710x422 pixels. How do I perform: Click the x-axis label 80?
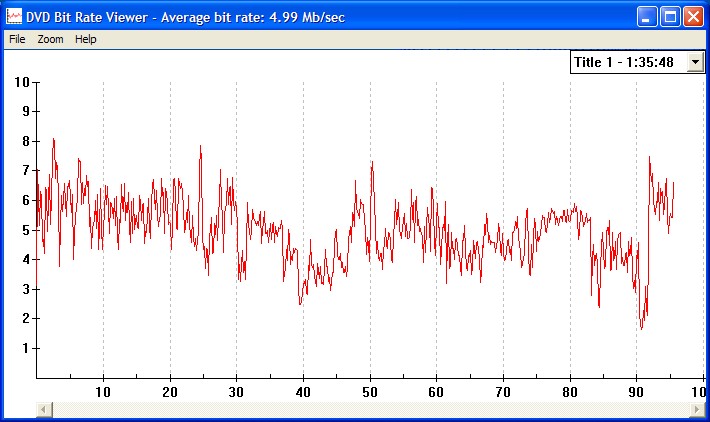click(570, 392)
